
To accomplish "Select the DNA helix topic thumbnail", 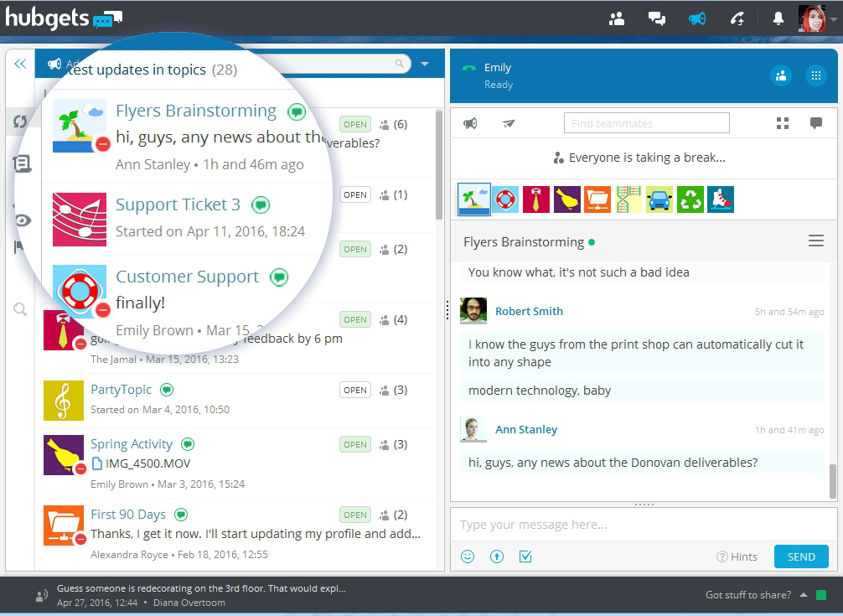I will pos(628,199).
